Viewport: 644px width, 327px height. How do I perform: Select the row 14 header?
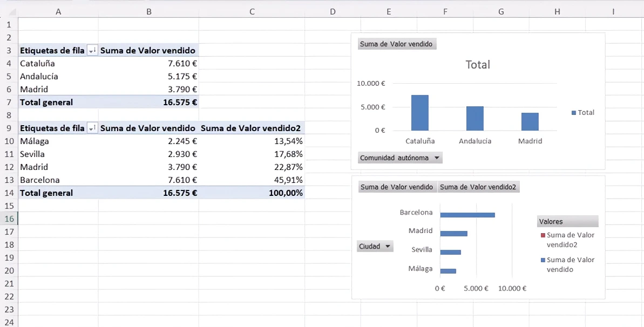pyautogui.click(x=9, y=193)
